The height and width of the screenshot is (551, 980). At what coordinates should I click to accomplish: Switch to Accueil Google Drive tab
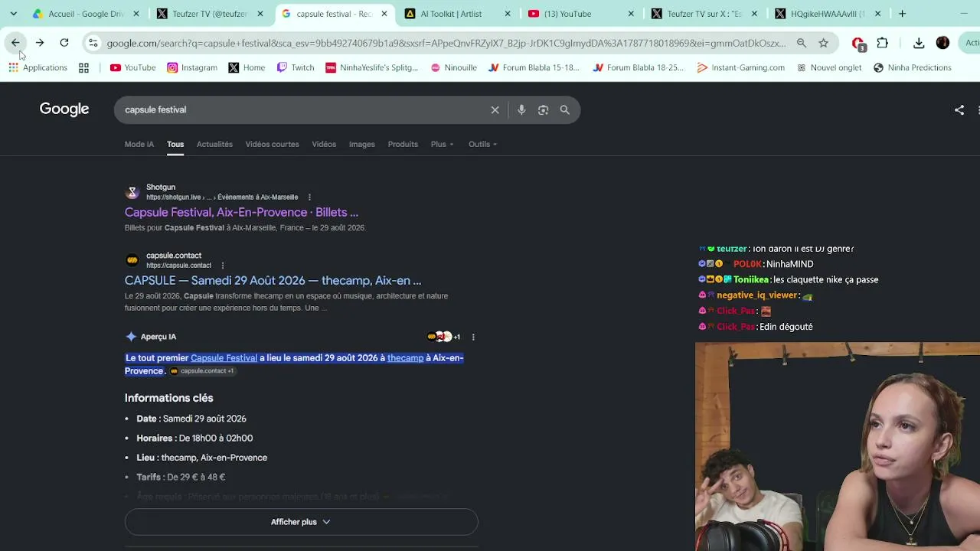click(84, 14)
